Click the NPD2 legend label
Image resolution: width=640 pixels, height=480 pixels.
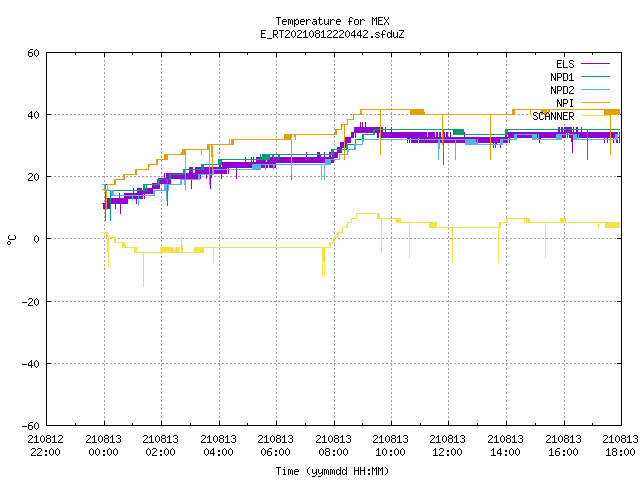tap(562, 90)
